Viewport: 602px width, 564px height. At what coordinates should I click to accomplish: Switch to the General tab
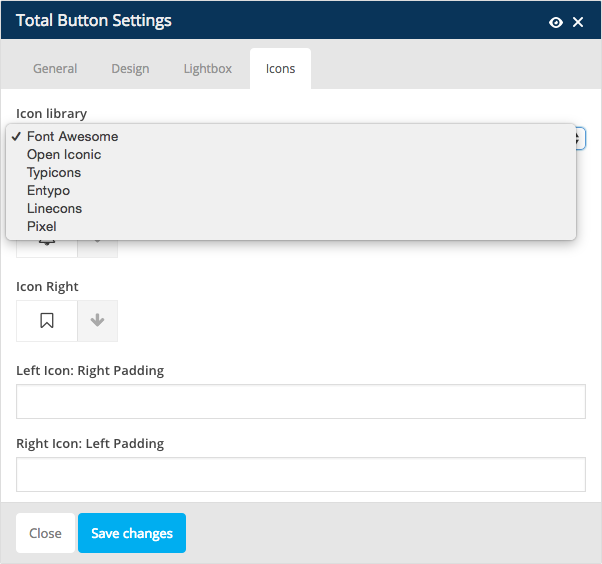[x=55, y=69]
